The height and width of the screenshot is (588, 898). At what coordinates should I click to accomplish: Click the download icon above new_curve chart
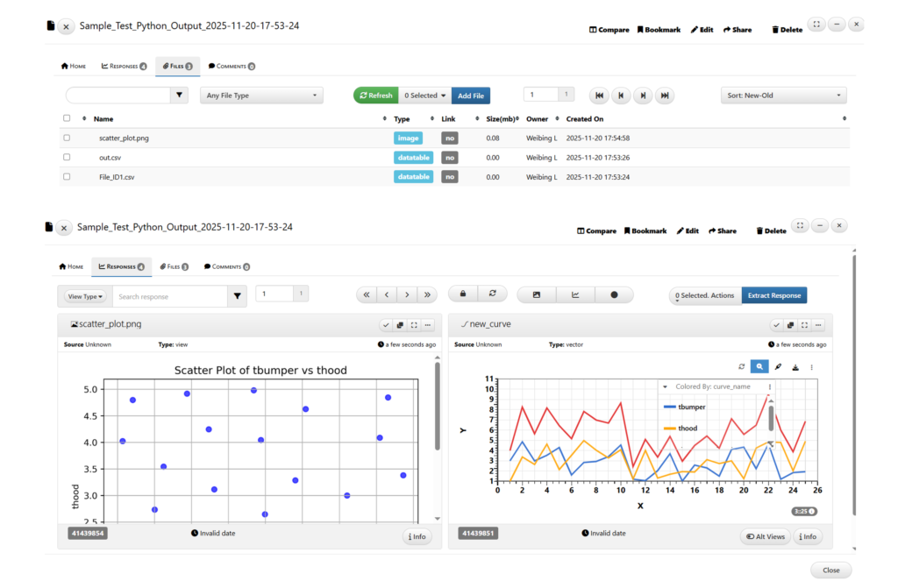click(795, 366)
